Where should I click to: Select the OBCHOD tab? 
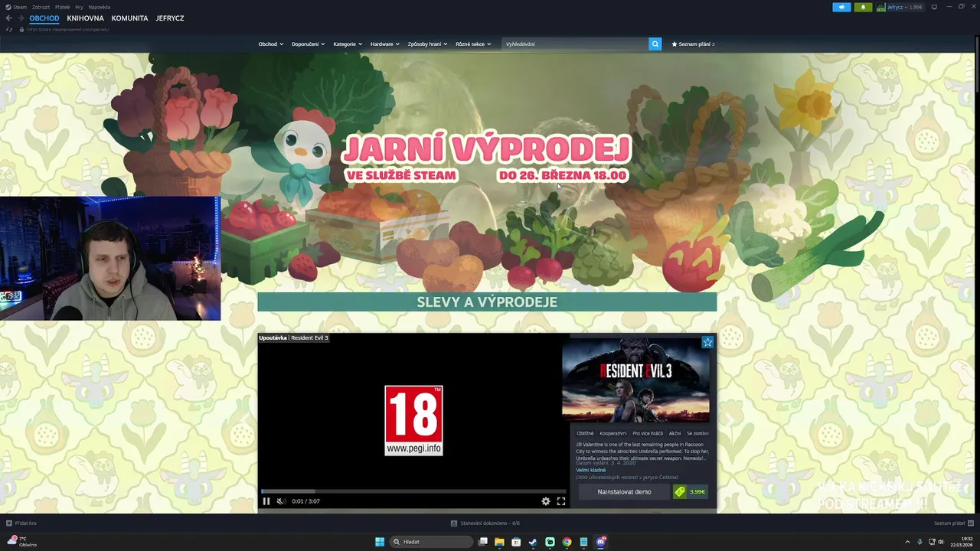44,18
